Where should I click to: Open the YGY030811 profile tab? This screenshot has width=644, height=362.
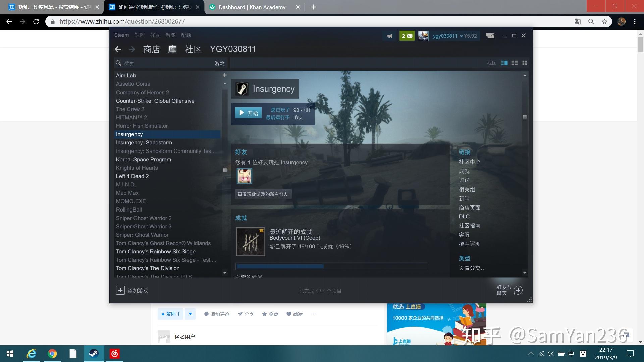pos(233,49)
